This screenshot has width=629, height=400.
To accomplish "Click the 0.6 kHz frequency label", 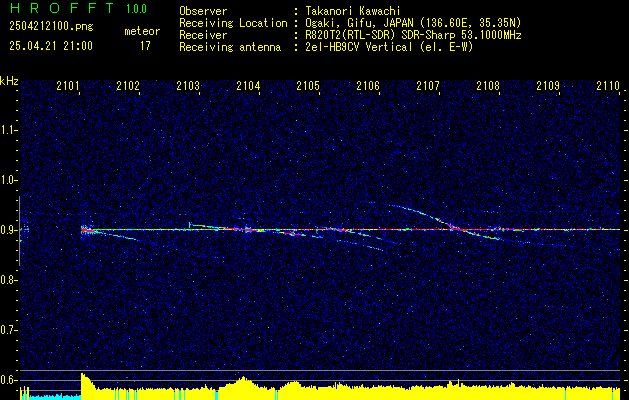I will pyautogui.click(x=8, y=380).
